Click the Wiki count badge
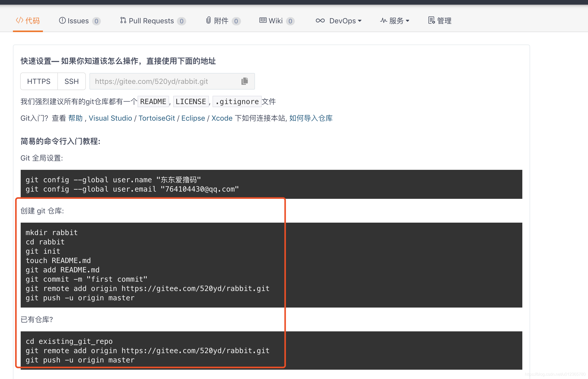The image size is (588, 379). (290, 21)
